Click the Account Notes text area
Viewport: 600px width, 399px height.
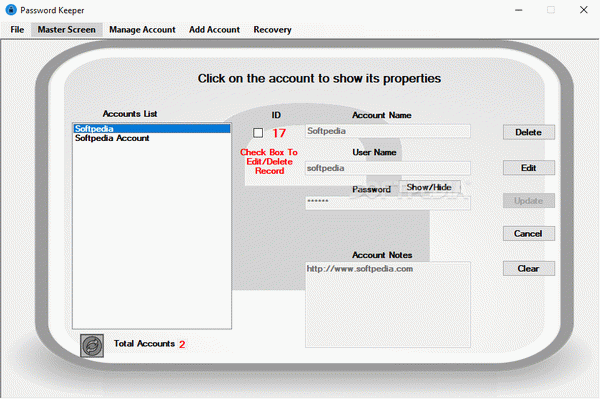pos(388,305)
